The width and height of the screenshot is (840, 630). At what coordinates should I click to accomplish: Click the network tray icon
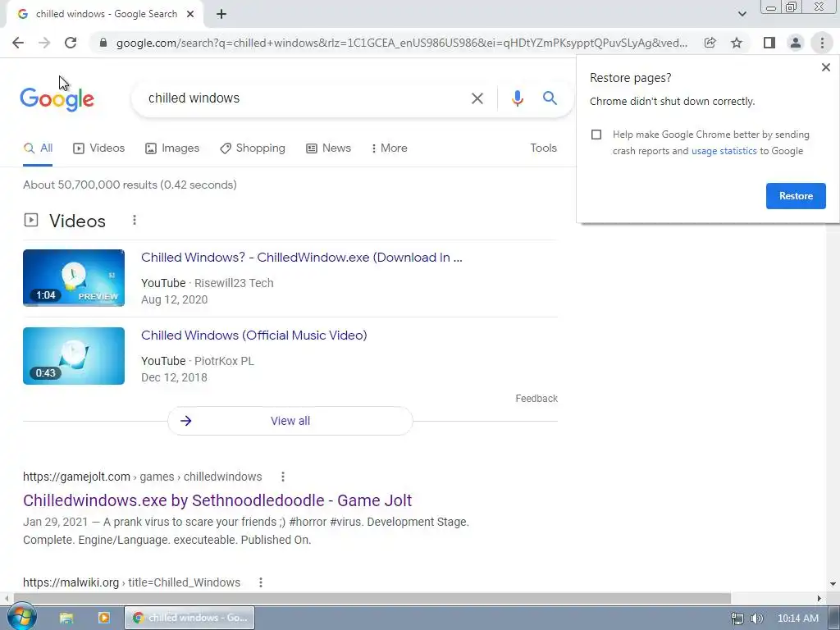coord(737,619)
